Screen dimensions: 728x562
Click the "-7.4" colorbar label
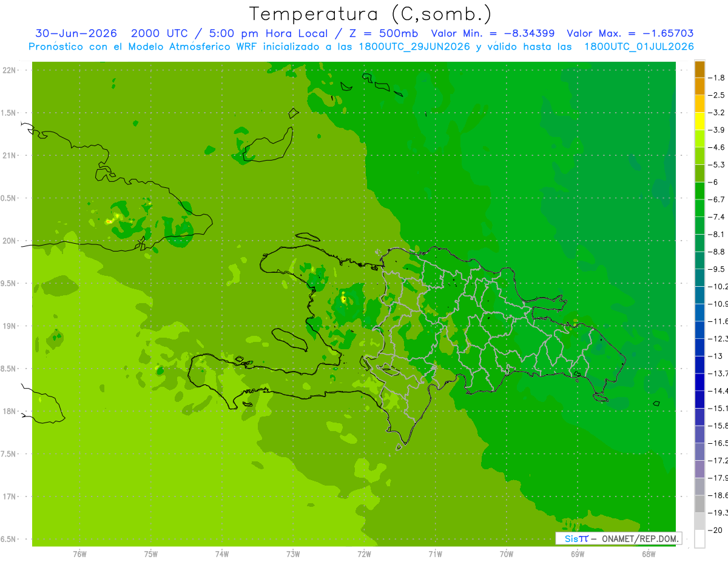(x=717, y=217)
